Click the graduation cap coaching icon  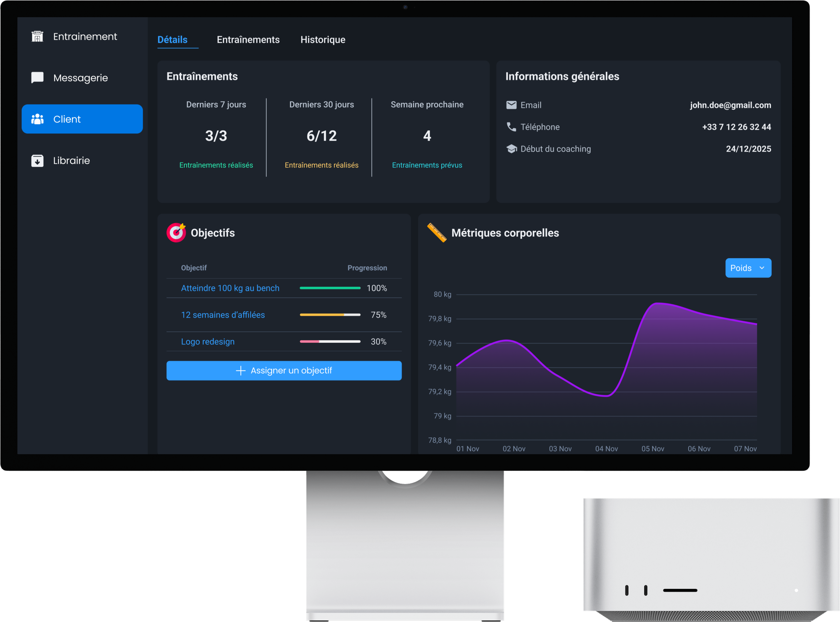[x=511, y=149]
